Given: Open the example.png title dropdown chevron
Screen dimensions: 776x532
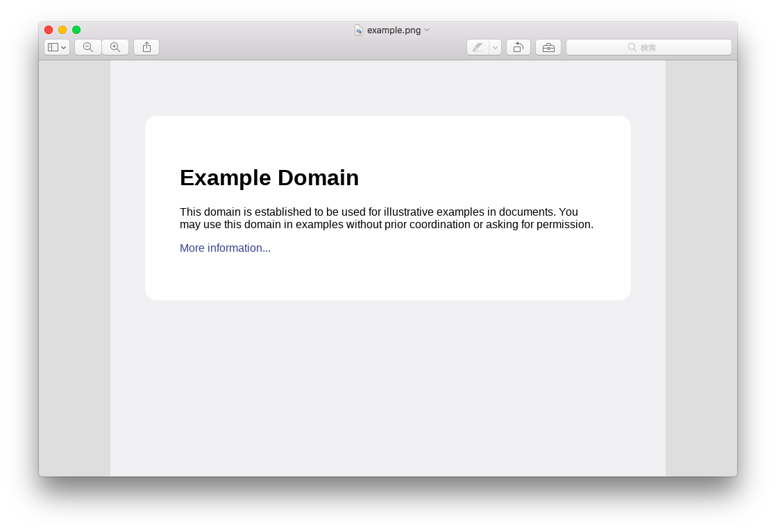Looking at the screenshot, I should (x=427, y=30).
